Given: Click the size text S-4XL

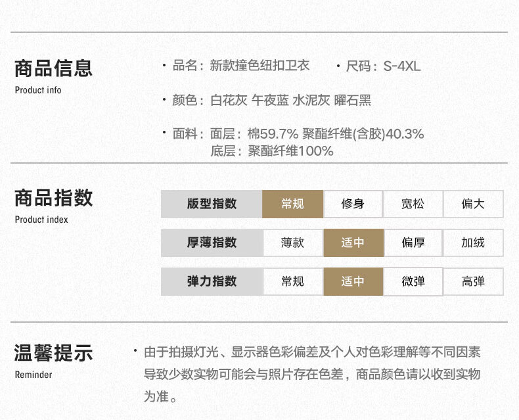Looking at the screenshot, I should pos(402,66).
